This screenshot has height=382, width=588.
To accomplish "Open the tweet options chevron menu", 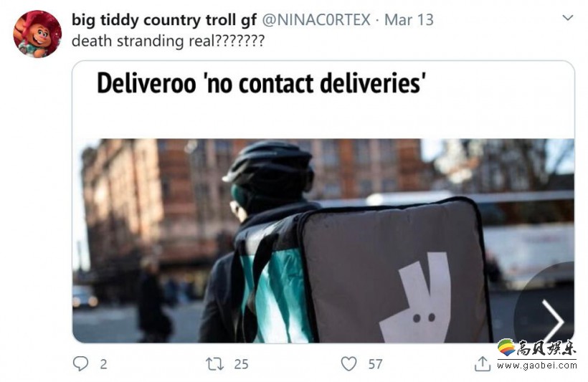I will [x=568, y=18].
